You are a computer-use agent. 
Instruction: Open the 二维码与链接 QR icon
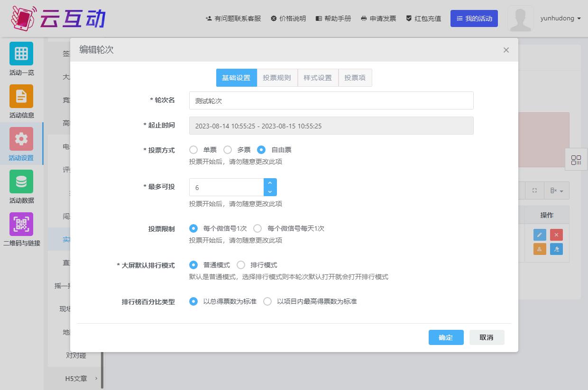21,224
